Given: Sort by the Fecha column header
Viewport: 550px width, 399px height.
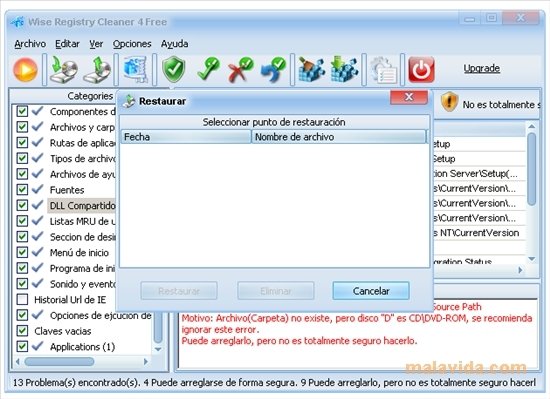Looking at the screenshot, I should pyautogui.click(x=186, y=137).
